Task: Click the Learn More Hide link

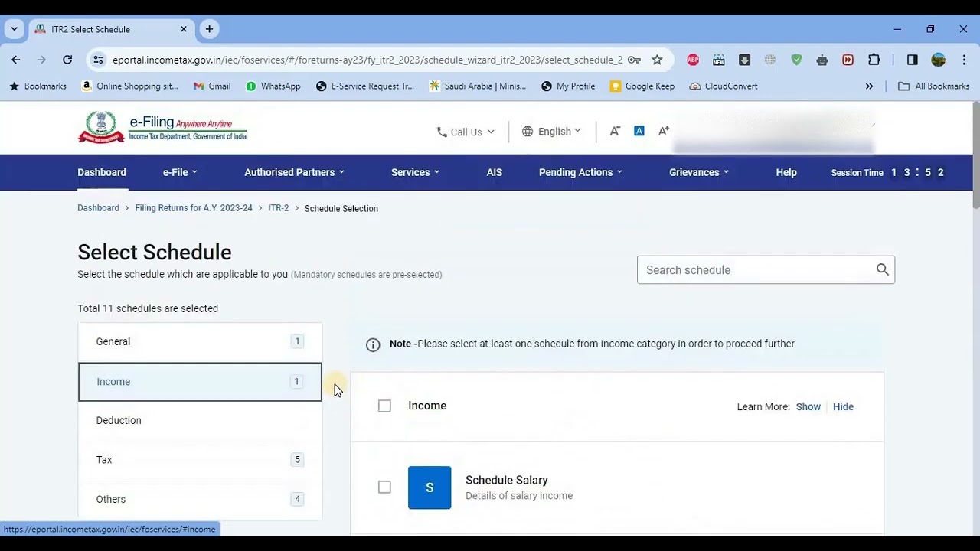Action: 843,406
